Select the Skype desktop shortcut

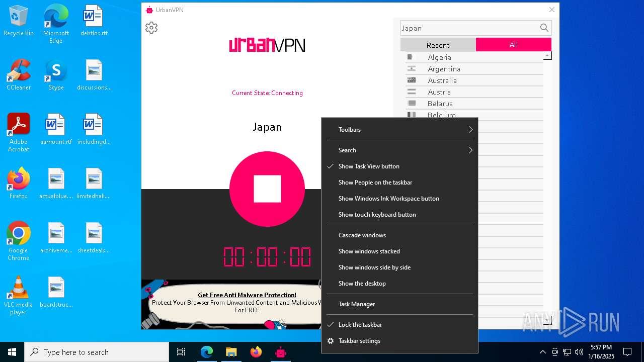point(56,75)
